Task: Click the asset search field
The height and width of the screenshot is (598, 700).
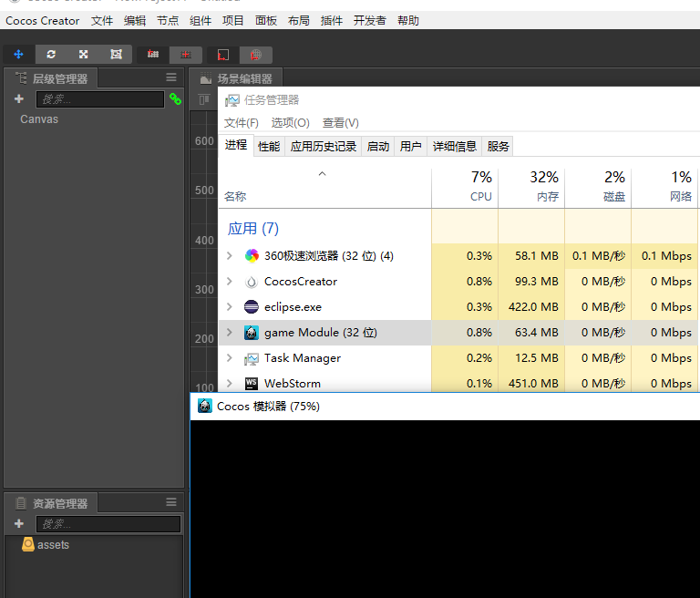Action: click(x=108, y=524)
